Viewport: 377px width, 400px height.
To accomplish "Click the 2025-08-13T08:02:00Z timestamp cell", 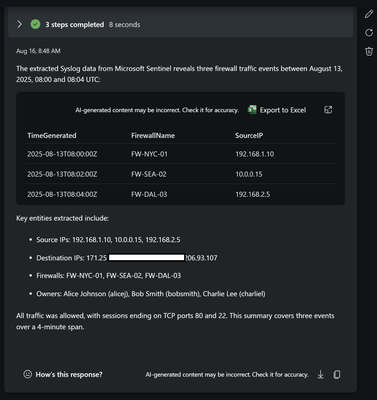I will click(62, 174).
